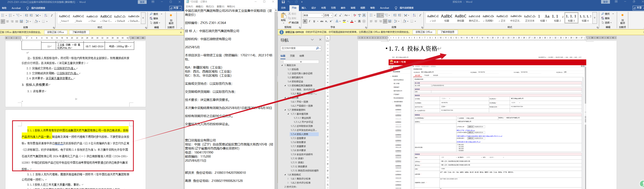Toggle Bold in right Word font group
The image size is (644, 189).
pos(305,21)
